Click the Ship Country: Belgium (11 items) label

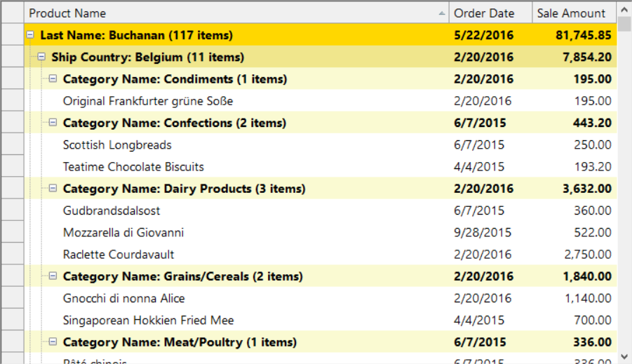[x=147, y=57]
